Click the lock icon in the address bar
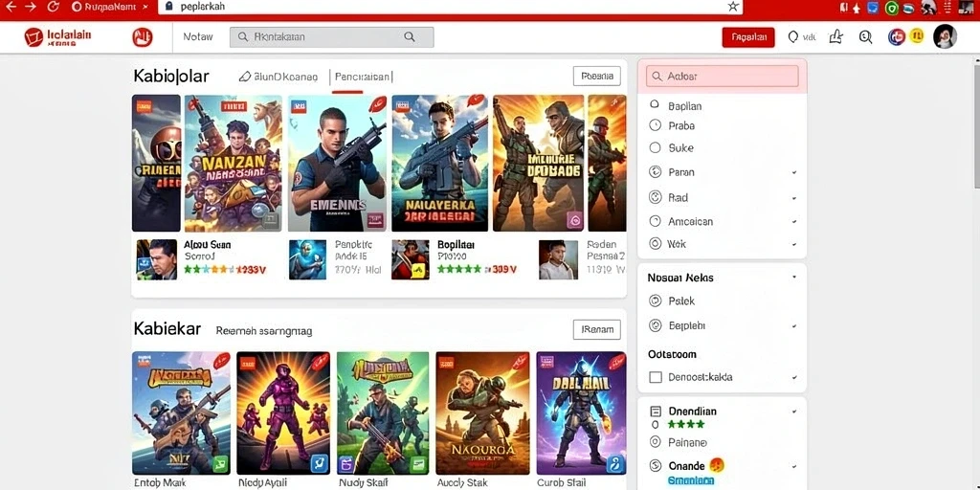Image resolution: width=980 pixels, height=490 pixels. tap(168, 7)
